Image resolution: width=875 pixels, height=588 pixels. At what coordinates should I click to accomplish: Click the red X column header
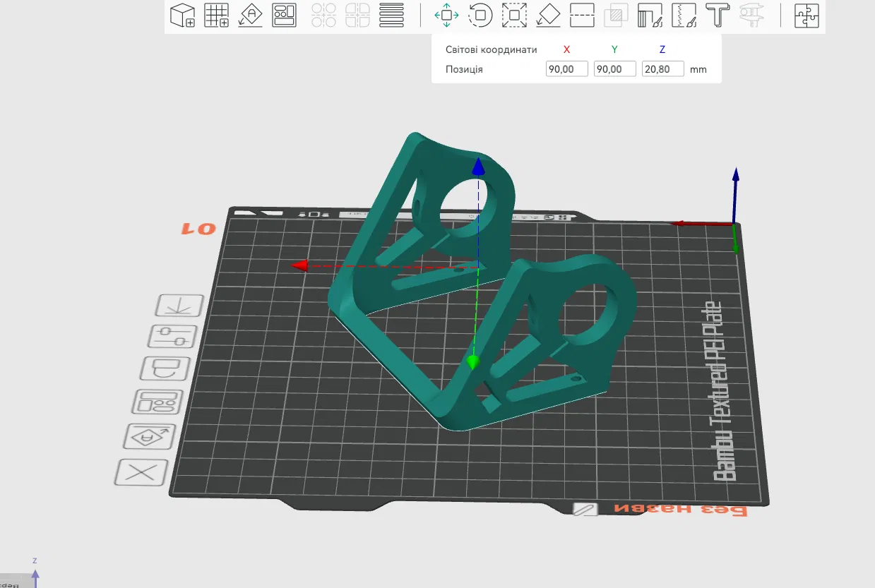pos(566,49)
